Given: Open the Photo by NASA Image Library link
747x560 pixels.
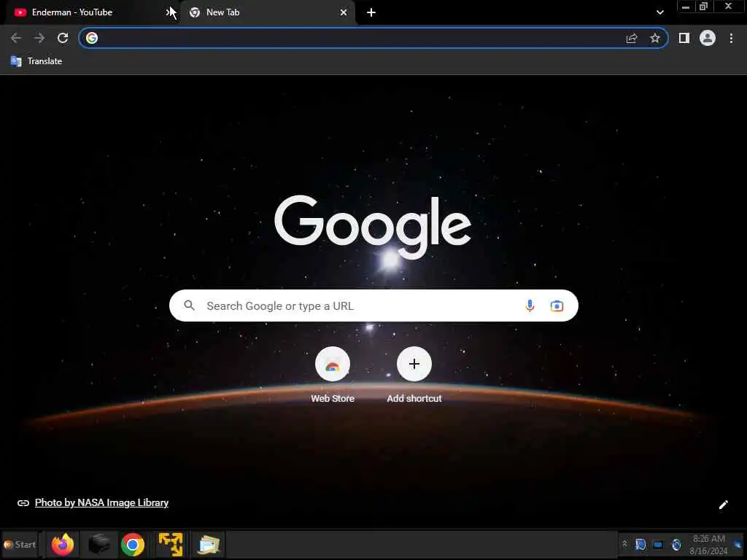Looking at the screenshot, I should 101,503.
